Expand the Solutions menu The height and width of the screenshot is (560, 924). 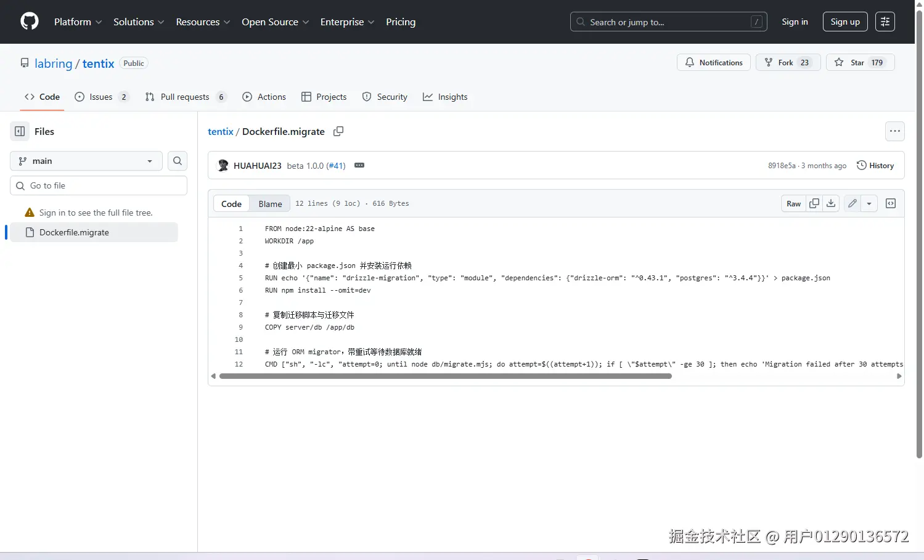point(139,22)
